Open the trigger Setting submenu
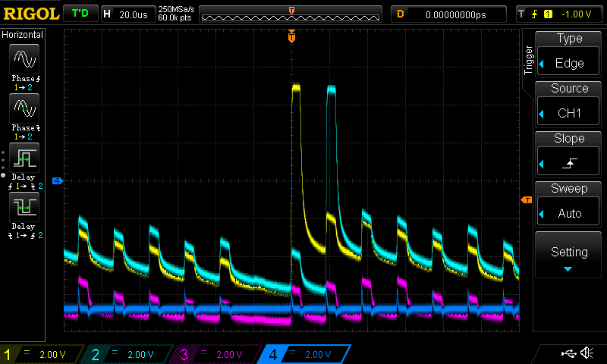Screen dimensions: 607x364 pyautogui.click(x=568, y=255)
